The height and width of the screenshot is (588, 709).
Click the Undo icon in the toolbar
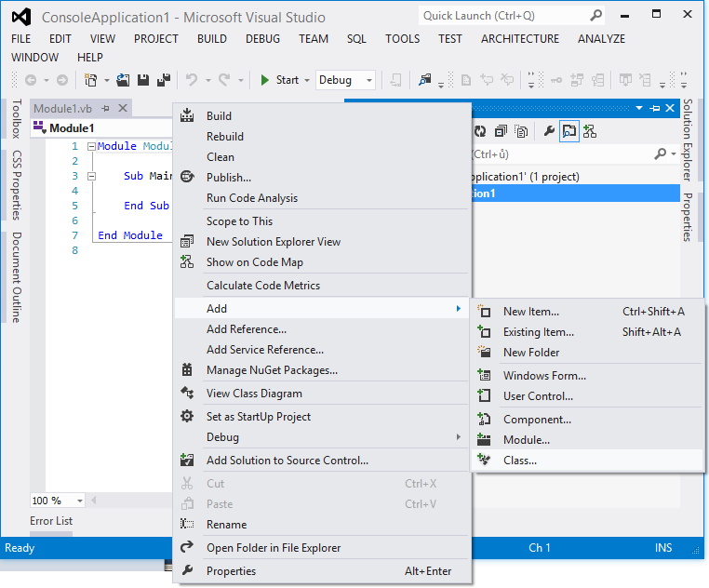192,81
